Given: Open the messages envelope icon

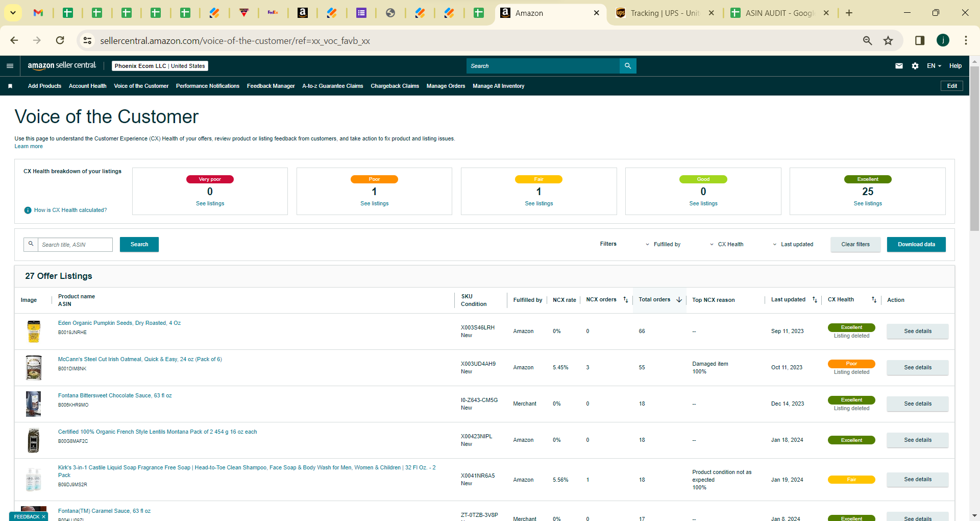Looking at the screenshot, I should coord(899,66).
